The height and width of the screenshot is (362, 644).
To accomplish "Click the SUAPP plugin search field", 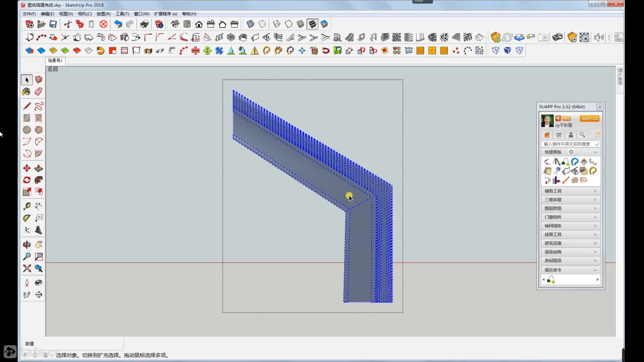I will tap(571, 144).
